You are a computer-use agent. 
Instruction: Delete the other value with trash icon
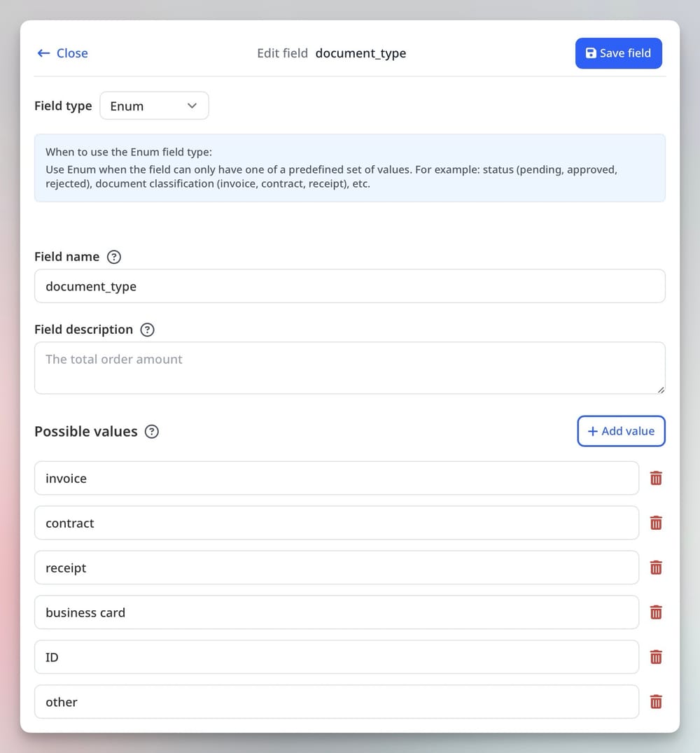pos(656,702)
